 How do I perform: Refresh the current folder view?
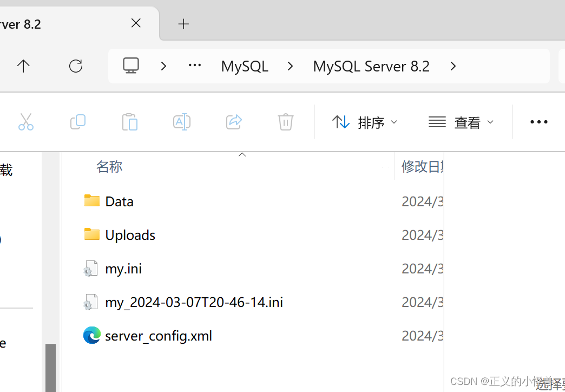[x=76, y=66]
